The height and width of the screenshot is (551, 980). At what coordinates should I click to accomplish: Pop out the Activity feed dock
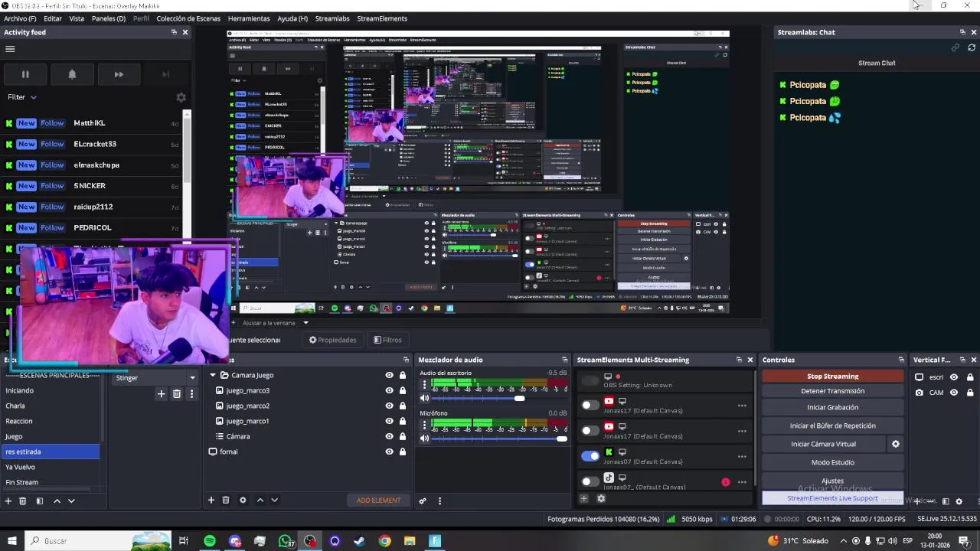(x=174, y=32)
